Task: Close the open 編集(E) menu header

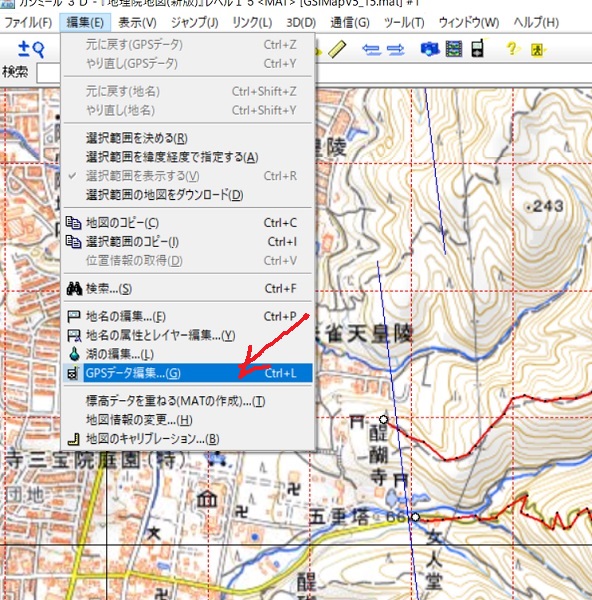Action: (85, 23)
